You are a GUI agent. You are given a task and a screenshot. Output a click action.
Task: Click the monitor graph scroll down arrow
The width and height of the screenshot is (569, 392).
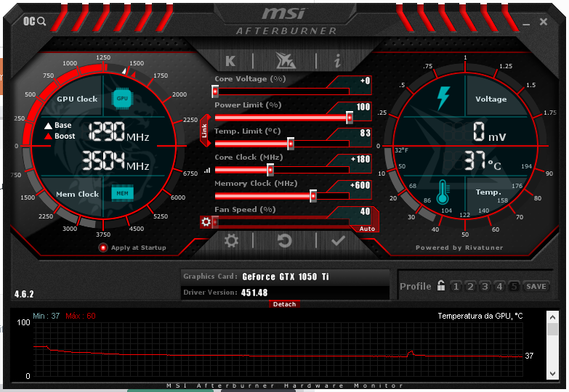552,373
